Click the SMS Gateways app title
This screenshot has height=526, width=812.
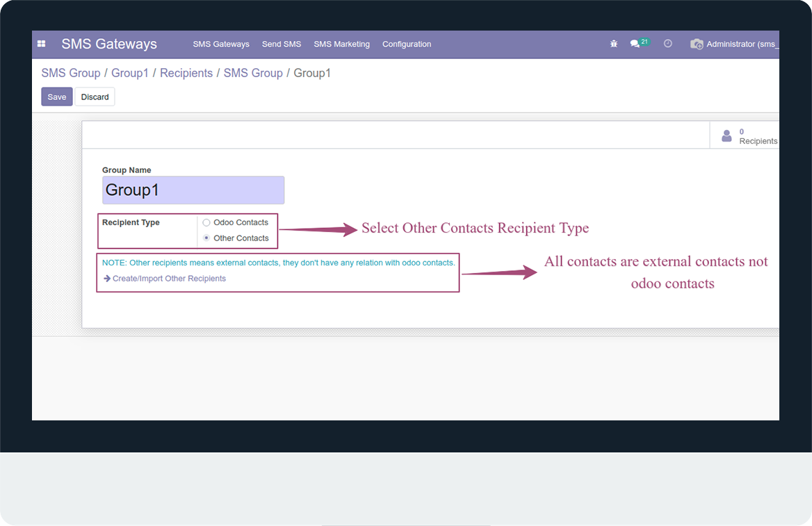[x=109, y=44]
